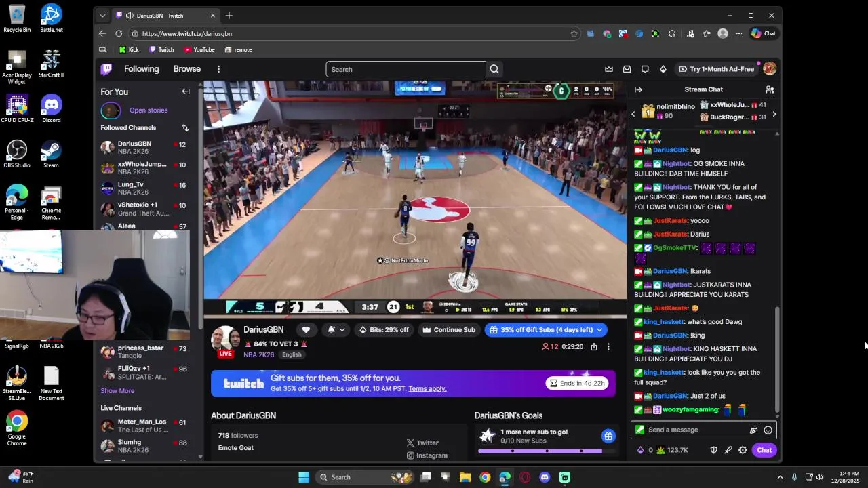868x488 pixels.
Task: Collapse the Stream Chat panel
Action: (x=638, y=89)
